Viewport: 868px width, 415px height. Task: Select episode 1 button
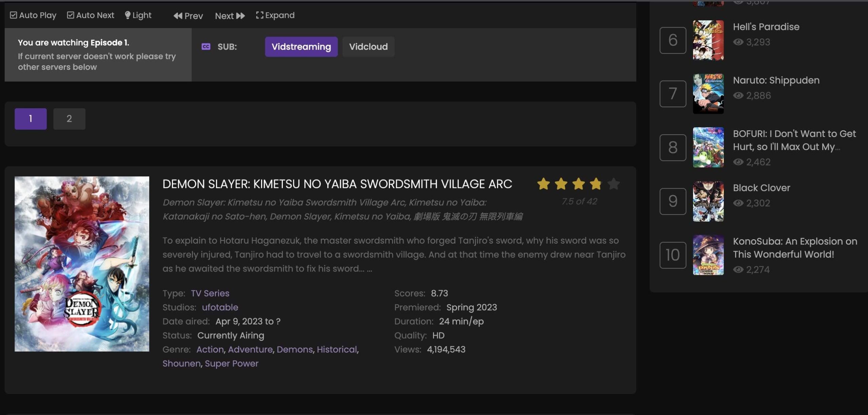pos(31,119)
